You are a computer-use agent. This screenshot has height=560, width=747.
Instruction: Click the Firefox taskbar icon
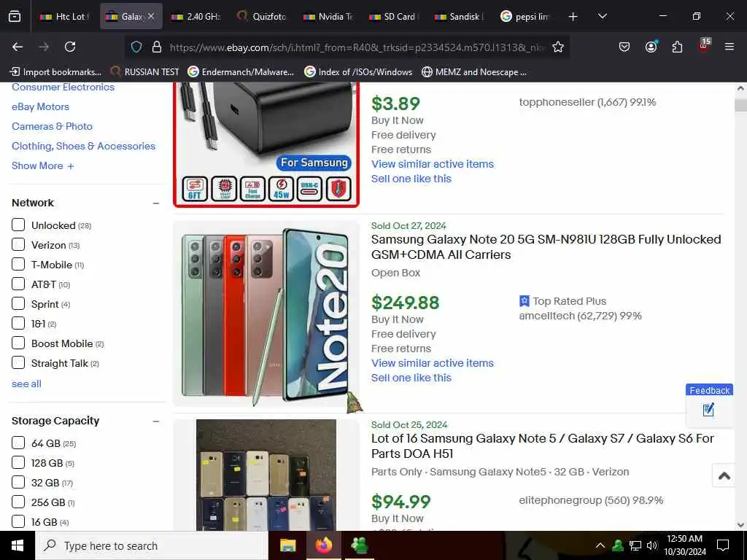323,545
